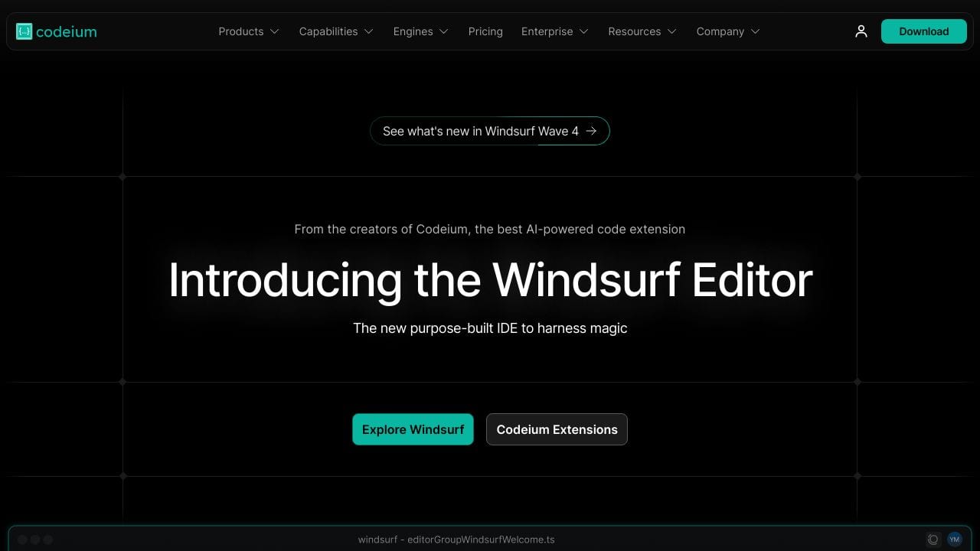Click the arrow icon in Wave 4 banner

click(591, 131)
